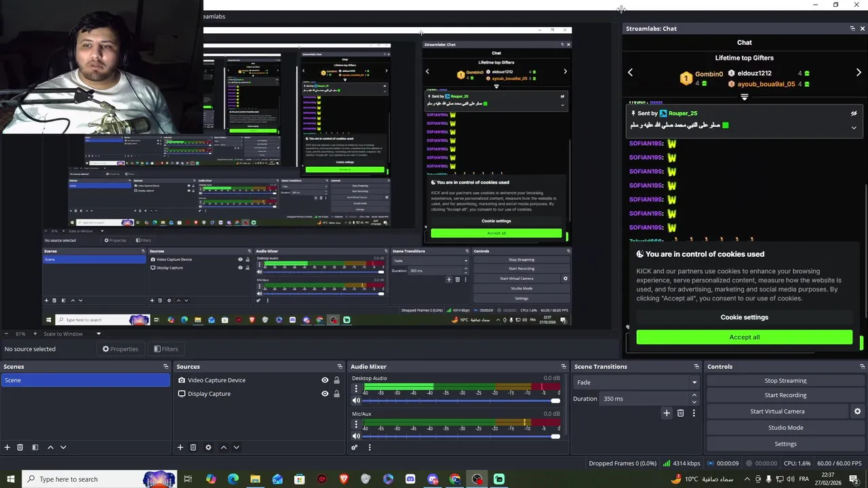Viewport: 868px width, 488px height.
Task: Open the OBS Studio taskbar icon
Action: 477,479
